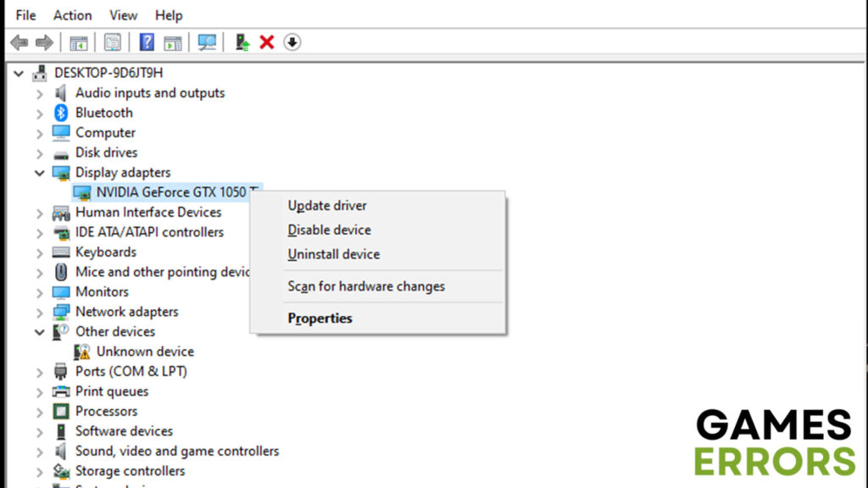Select the Software devices label
The width and height of the screenshot is (868, 488).
click(124, 431)
